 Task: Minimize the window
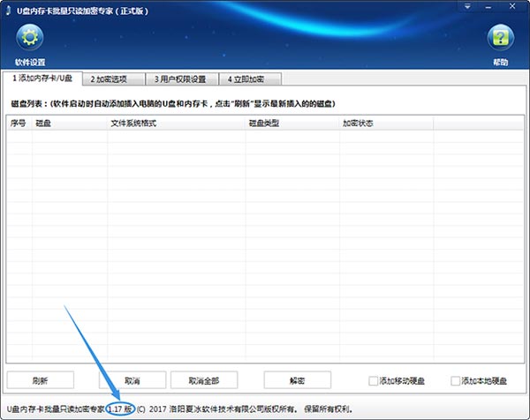(x=488, y=7)
